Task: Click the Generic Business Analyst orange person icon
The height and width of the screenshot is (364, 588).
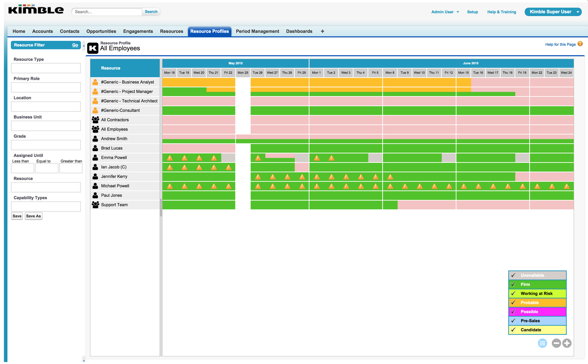Action: (95, 82)
